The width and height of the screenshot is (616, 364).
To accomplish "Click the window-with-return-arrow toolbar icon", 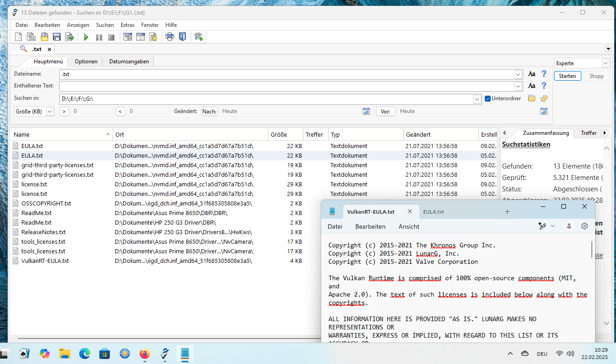I will click(128, 37).
